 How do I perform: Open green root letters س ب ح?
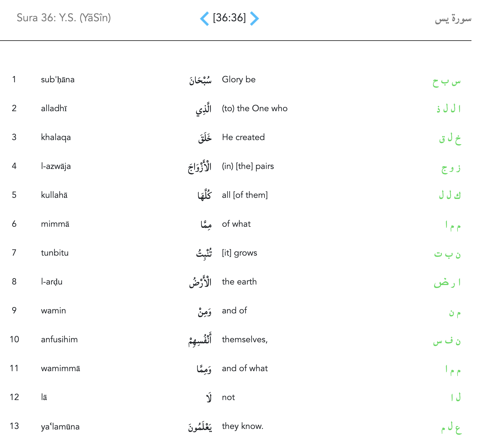click(446, 82)
